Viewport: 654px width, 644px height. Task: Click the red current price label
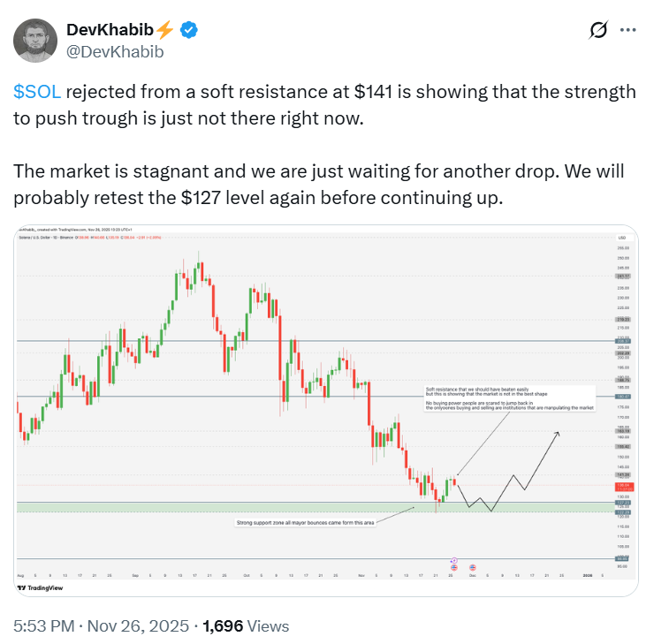(x=623, y=486)
